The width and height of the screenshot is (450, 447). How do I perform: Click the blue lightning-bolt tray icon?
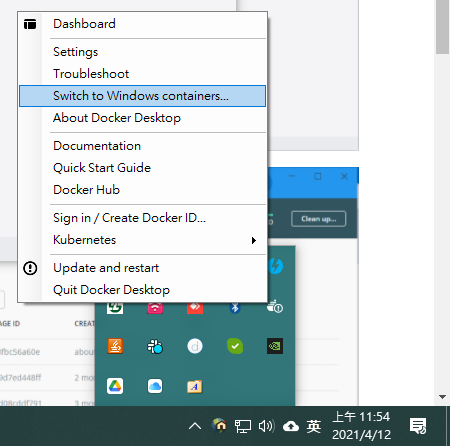click(276, 266)
